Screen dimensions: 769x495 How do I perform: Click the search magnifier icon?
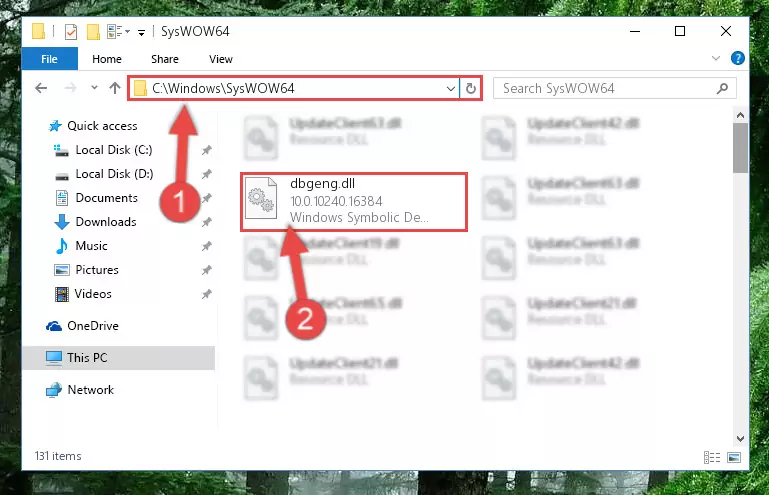(x=722, y=89)
